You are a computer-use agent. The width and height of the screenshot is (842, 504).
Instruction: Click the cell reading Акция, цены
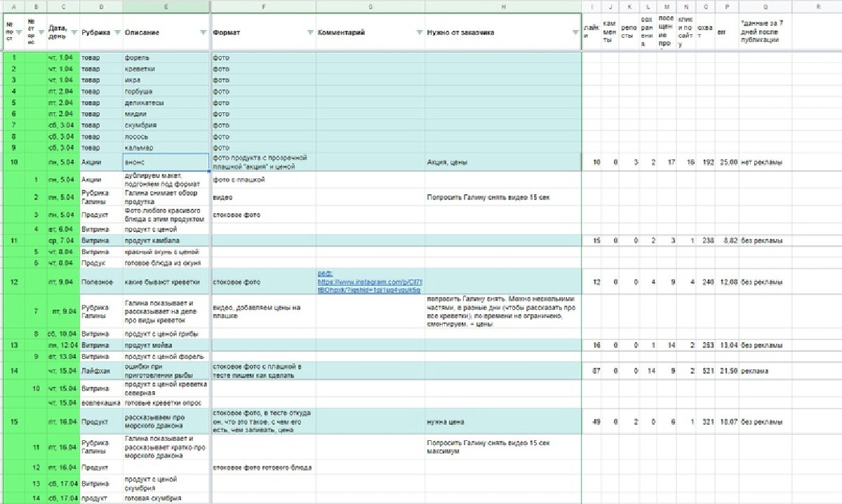[x=503, y=162]
